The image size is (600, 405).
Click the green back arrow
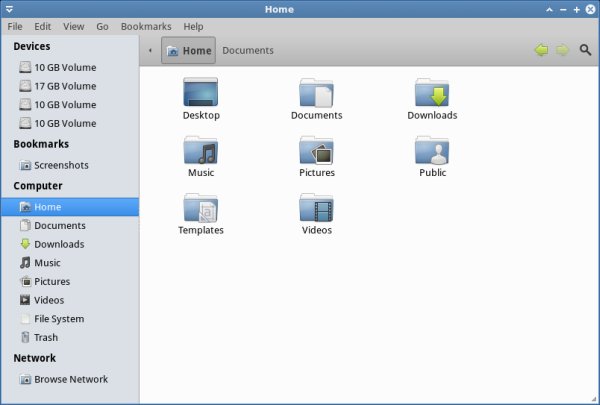tap(541, 50)
